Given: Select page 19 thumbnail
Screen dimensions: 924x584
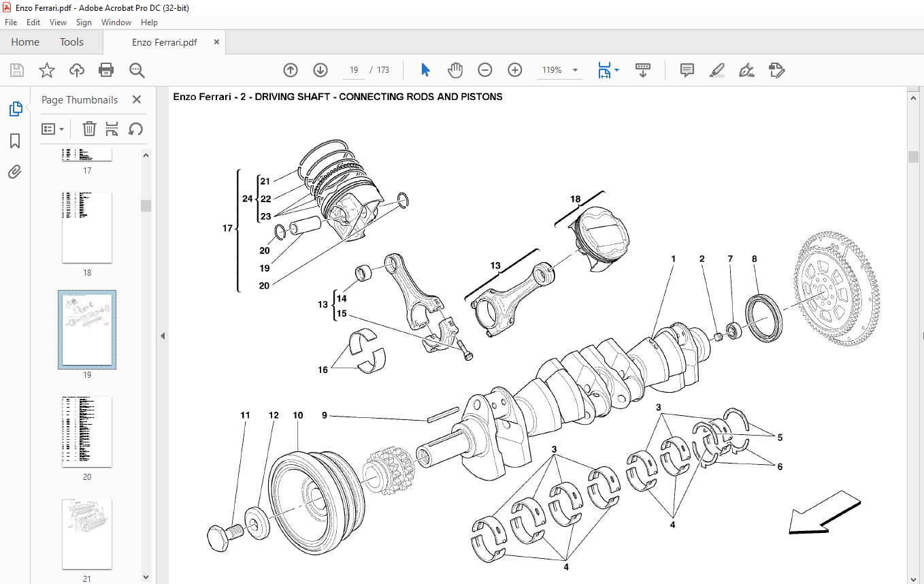Looking at the screenshot, I should (87, 330).
